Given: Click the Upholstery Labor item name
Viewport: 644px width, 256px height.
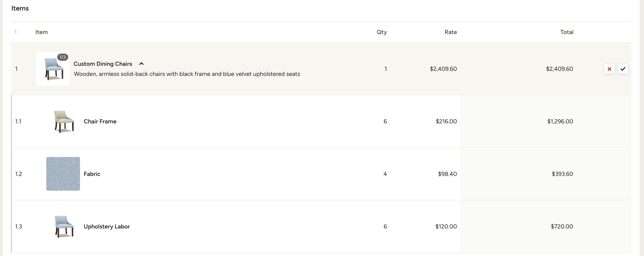Looking at the screenshot, I should tap(107, 227).
